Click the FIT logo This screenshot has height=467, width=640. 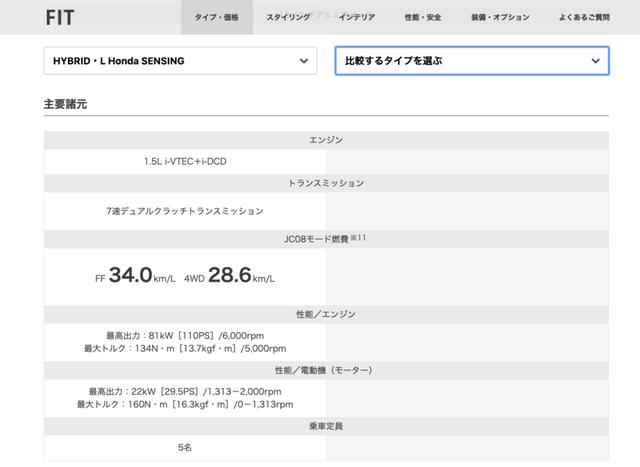click(x=59, y=18)
